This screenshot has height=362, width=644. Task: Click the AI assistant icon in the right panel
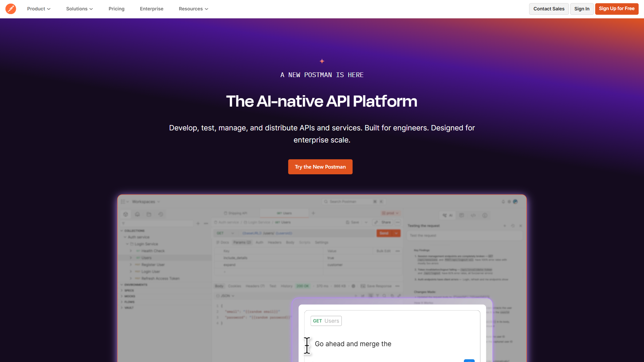click(447, 215)
